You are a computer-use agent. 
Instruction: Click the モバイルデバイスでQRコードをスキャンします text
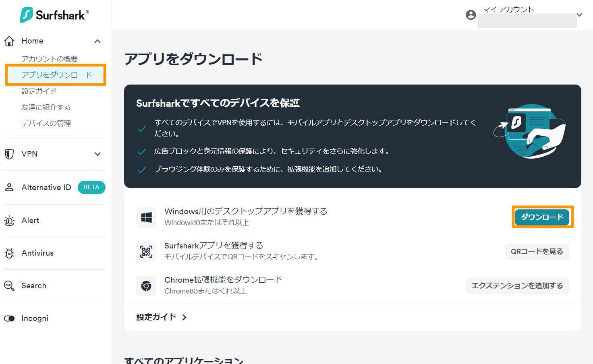(x=242, y=257)
